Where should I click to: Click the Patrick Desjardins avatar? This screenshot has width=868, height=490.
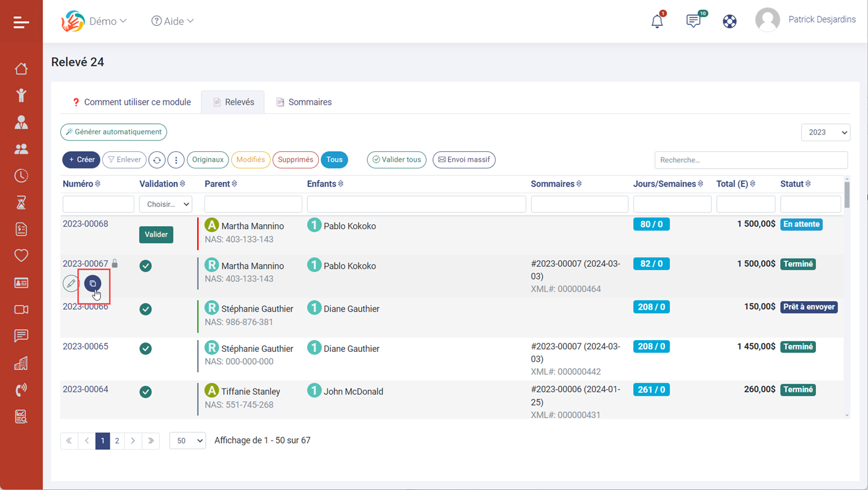click(x=768, y=20)
